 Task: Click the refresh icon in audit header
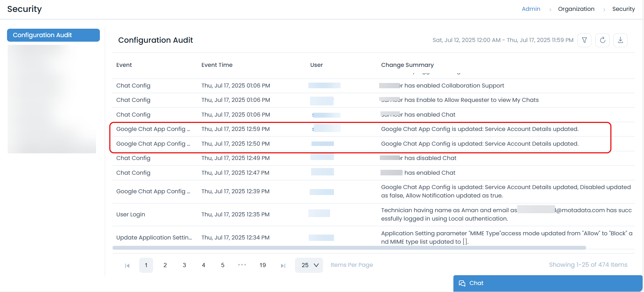click(602, 40)
